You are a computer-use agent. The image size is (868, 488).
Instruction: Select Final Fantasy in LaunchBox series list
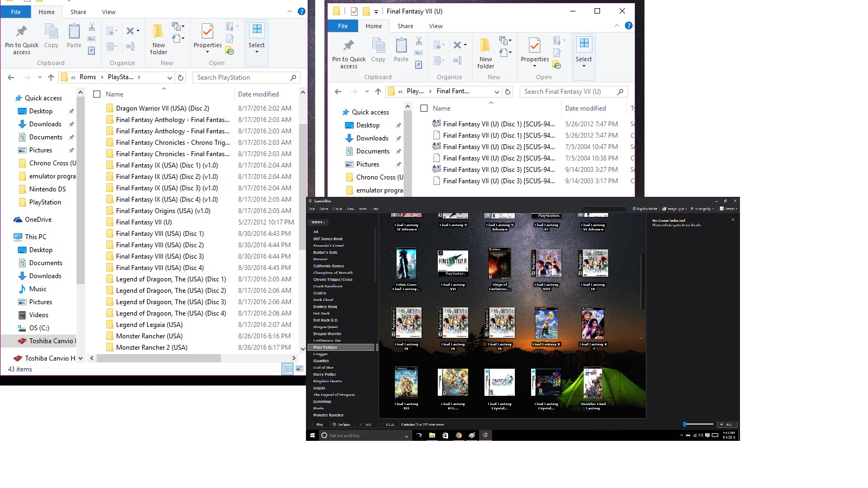341,347
